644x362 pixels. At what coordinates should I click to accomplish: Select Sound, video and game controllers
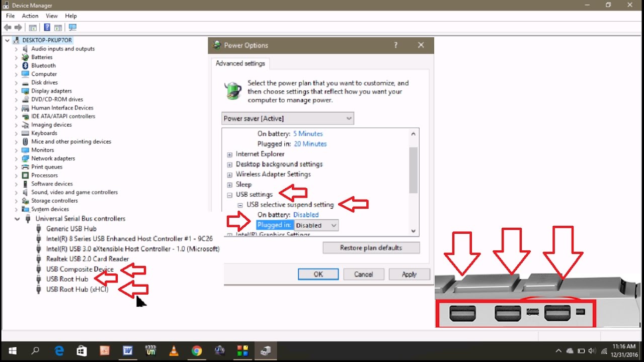pyautogui.click(x=74, y=192)
